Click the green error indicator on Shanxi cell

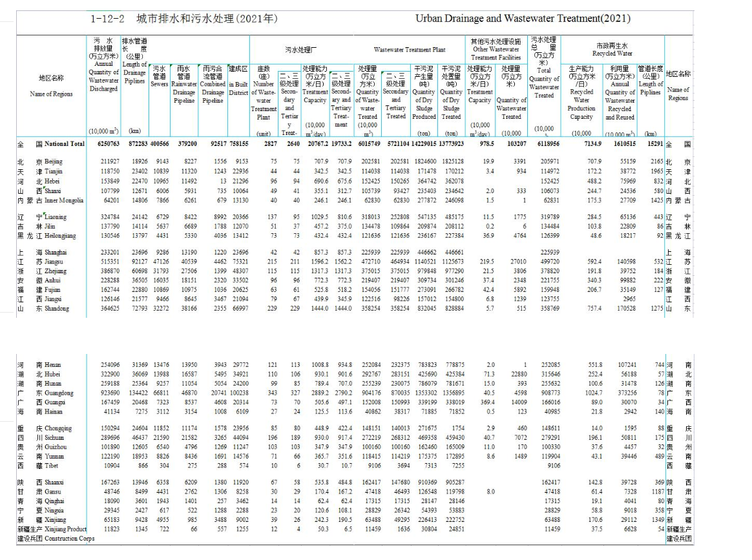[45, 188]
